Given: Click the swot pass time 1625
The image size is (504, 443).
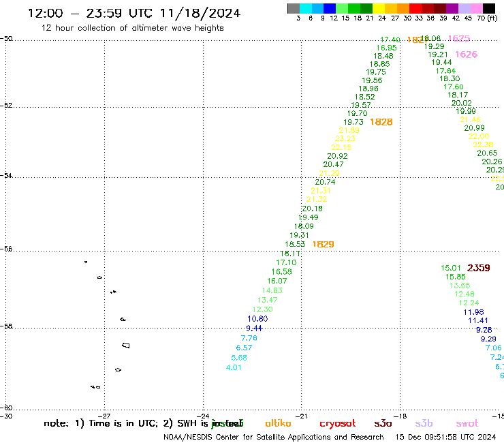Looking at the screenshot, I should [x=459, y=39].
